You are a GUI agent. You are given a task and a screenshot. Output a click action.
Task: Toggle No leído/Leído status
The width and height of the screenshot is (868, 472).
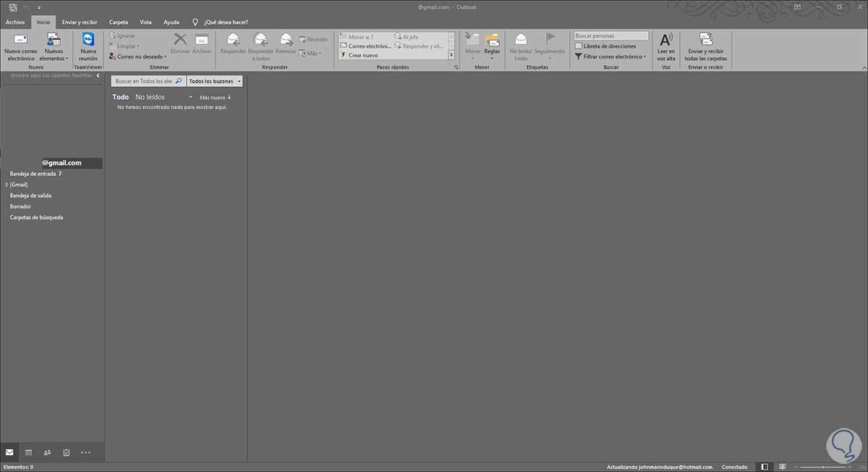pyautogui.click(x=520, y=46)
